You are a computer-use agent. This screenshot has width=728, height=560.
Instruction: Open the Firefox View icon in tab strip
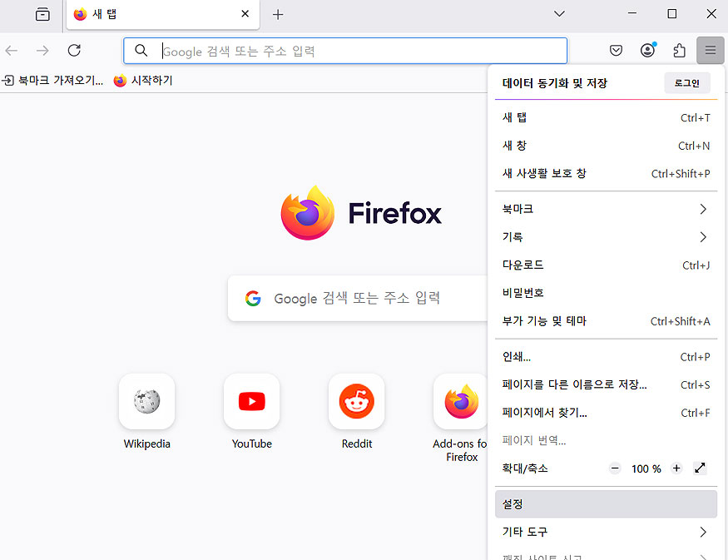42,14
